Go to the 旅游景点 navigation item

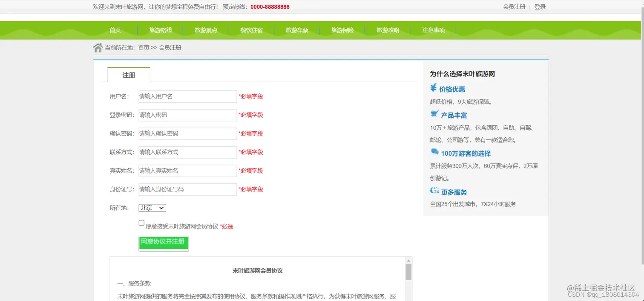[x=206, y=30]
